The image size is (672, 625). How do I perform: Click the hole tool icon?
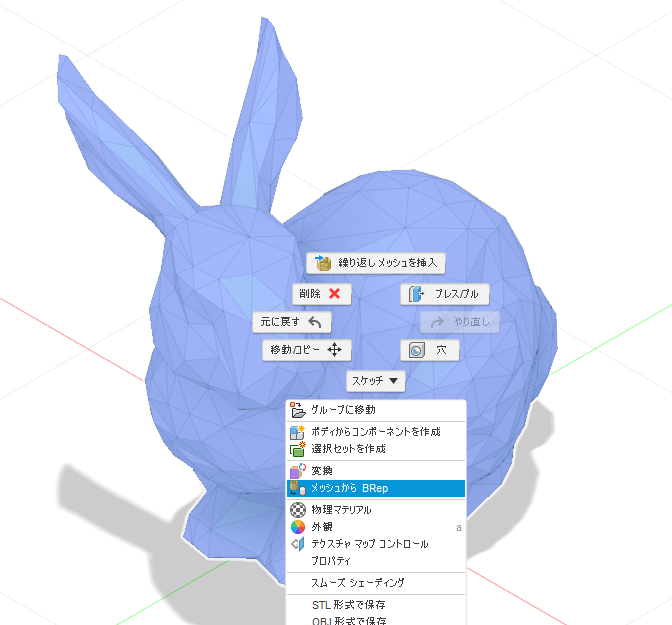tap(417, 350)
